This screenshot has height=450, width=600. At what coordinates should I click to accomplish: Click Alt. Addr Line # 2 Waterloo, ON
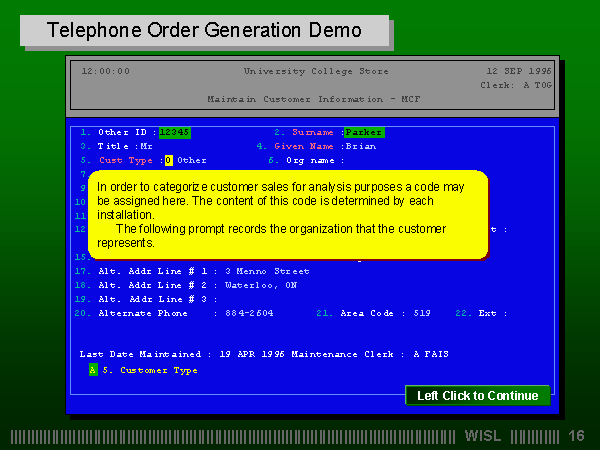(x=260, y=285)
